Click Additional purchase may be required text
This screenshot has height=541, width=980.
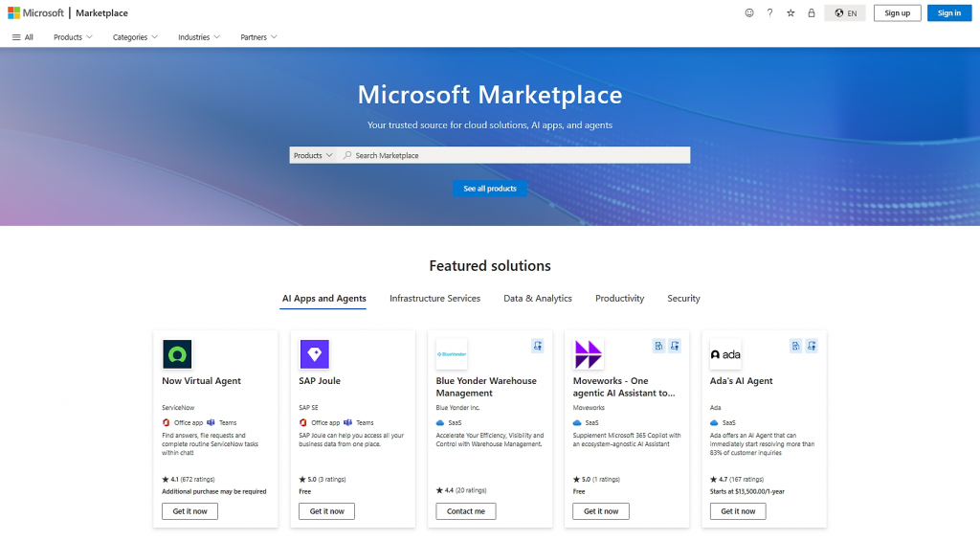[x=213, y=491]
